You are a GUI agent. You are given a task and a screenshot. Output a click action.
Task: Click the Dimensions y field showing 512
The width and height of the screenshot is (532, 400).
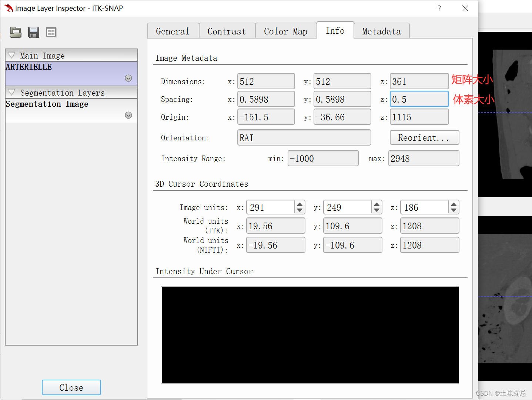(342, 81)
